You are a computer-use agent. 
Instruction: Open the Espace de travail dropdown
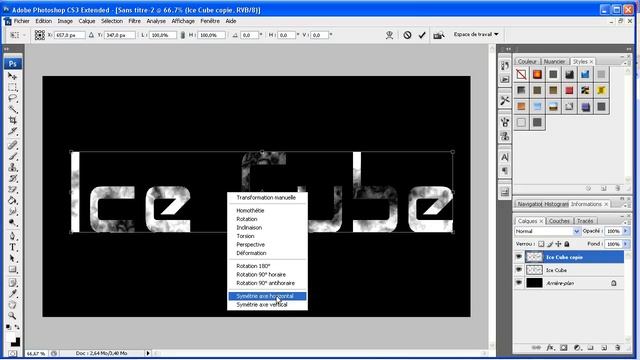click(x=476, y=35)
